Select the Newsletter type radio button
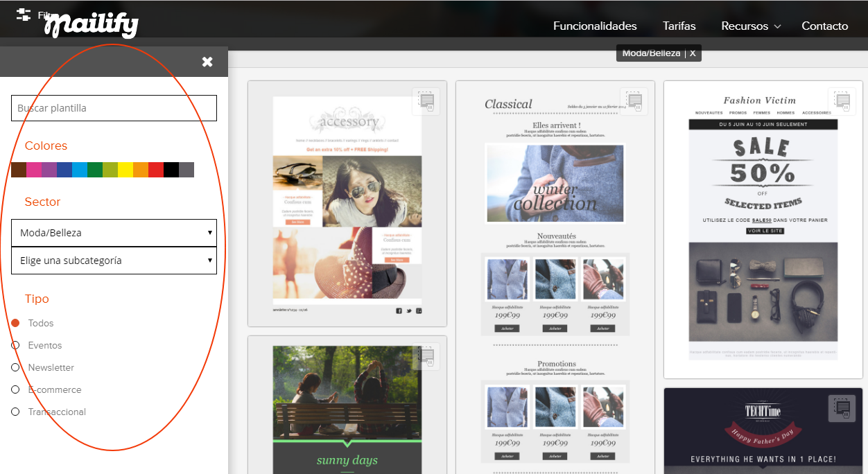 point(15,367)
